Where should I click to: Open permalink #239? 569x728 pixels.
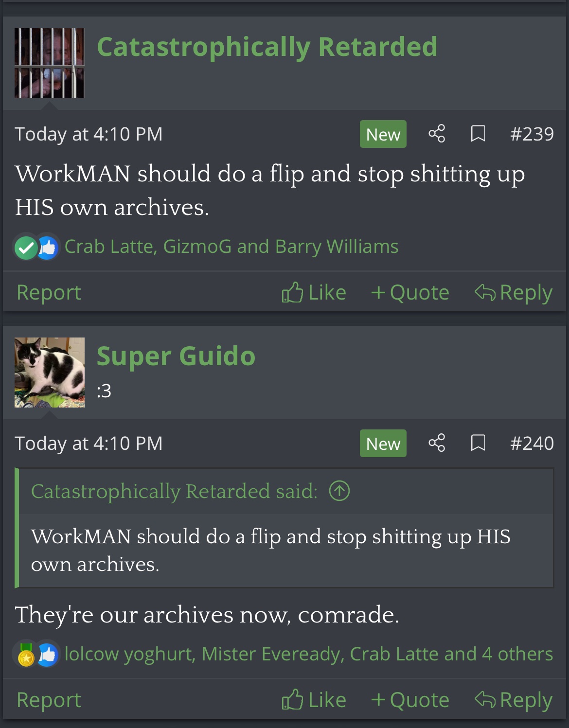(532, 134)
